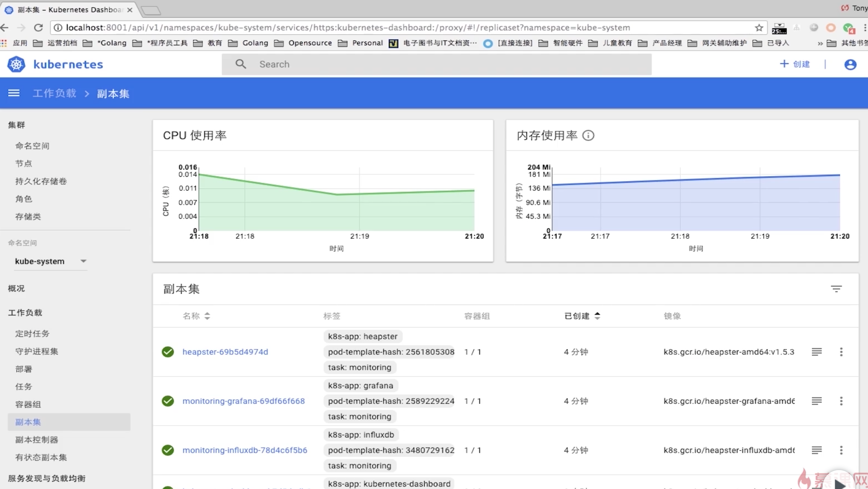This screenshot has width=868, height=489.
Task: View logs icon for monitoring-influxdb row
Action: pyautogui.click(x=816, y=450)
